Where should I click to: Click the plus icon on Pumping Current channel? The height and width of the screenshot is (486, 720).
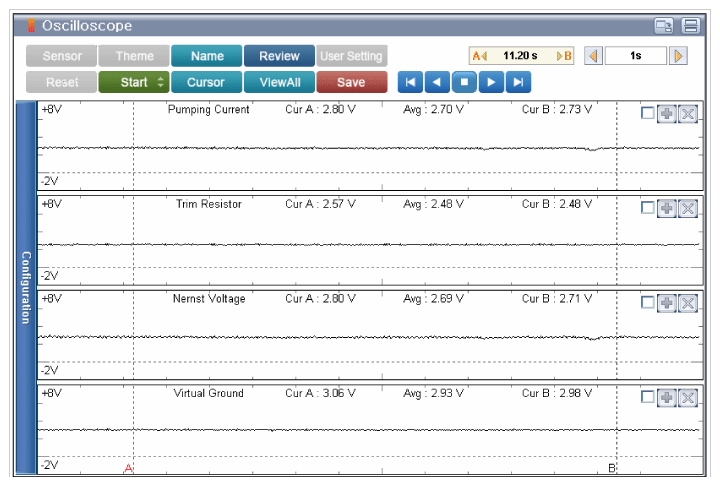pyautogui.click(x=667, y=113)
